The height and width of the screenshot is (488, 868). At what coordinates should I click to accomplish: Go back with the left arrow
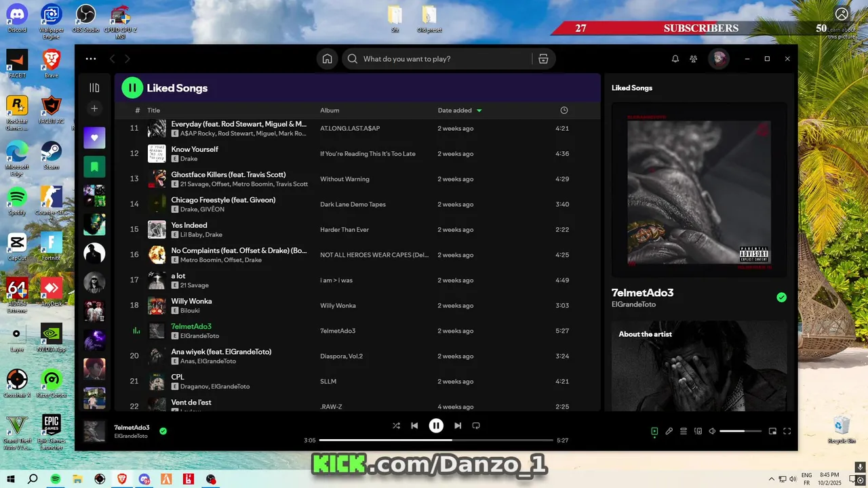113,59
